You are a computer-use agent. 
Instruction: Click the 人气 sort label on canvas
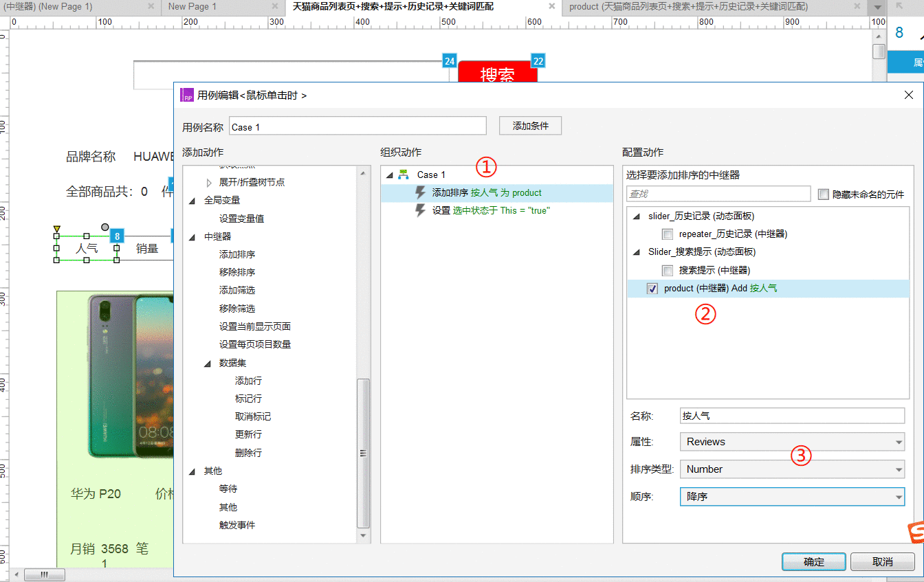87,248
